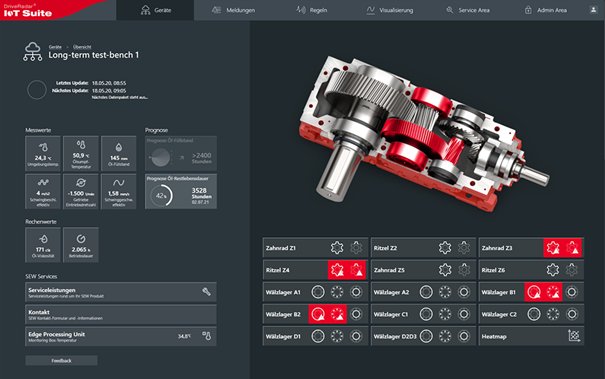
Task: Go to the Visualisierung tab
Action: 390,10
